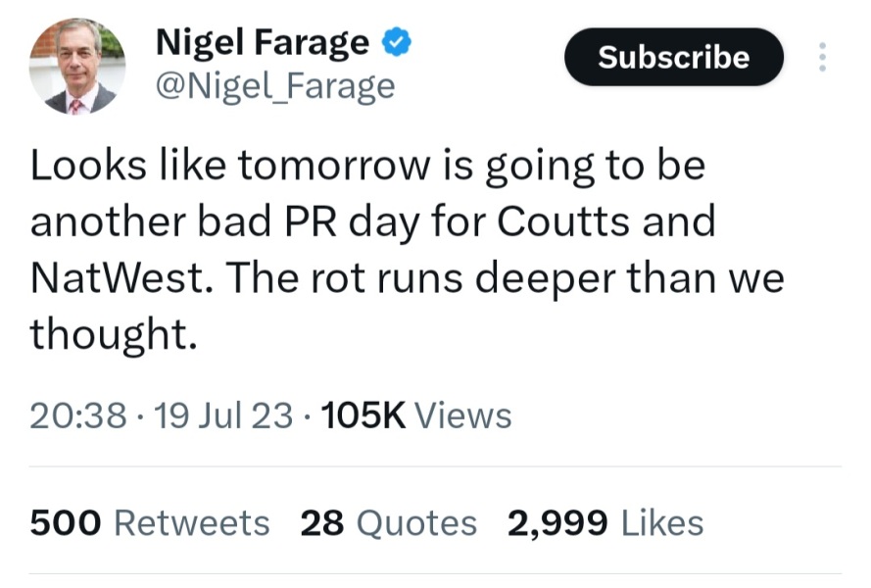Click the blue verified badge icon
The width and height of the screenshot is (871, 588).
tap(397, 42)
